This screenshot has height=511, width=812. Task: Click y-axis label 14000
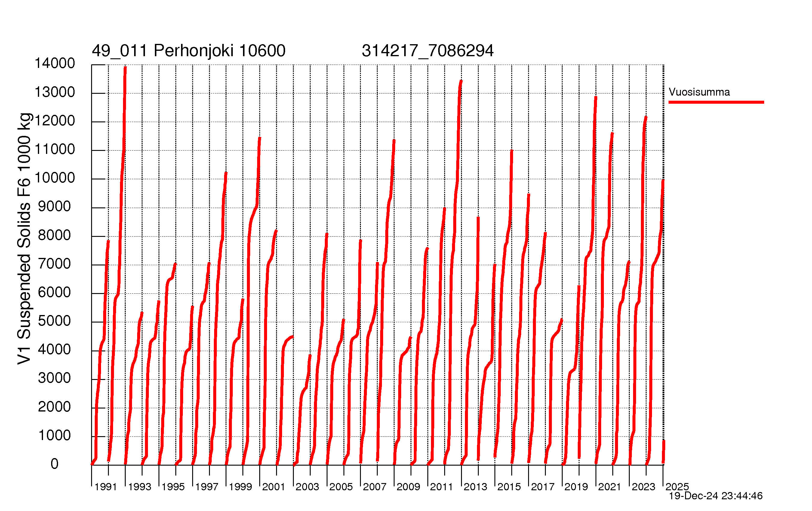click(x=55, y=63)
